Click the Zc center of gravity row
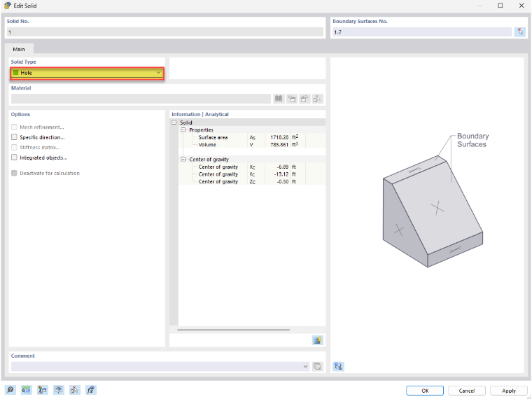This screenshot has width=532, height=399. point(252,182)
